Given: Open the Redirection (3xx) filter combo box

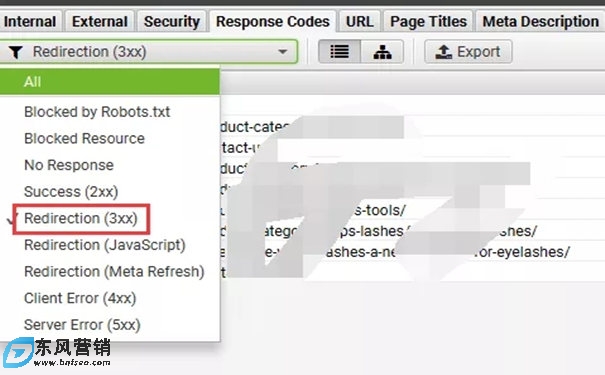Looking at the screenshot, I should pos(148,52).
